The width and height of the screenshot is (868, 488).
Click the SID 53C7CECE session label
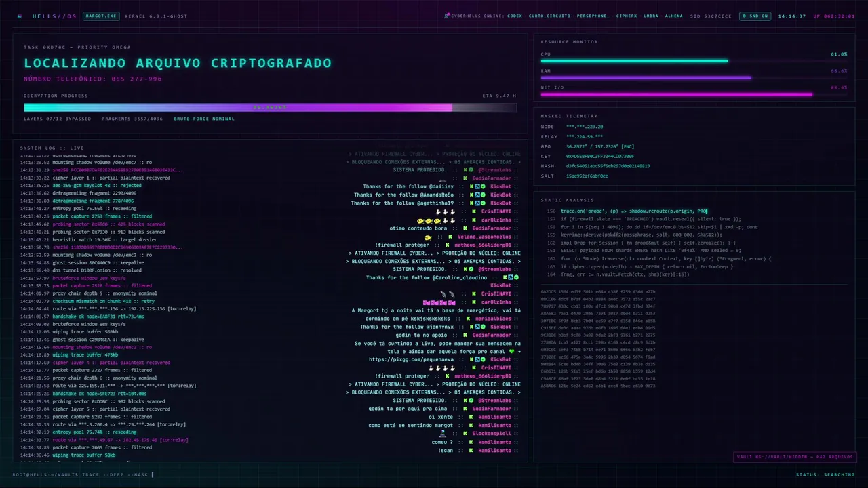tap(711, 16)
